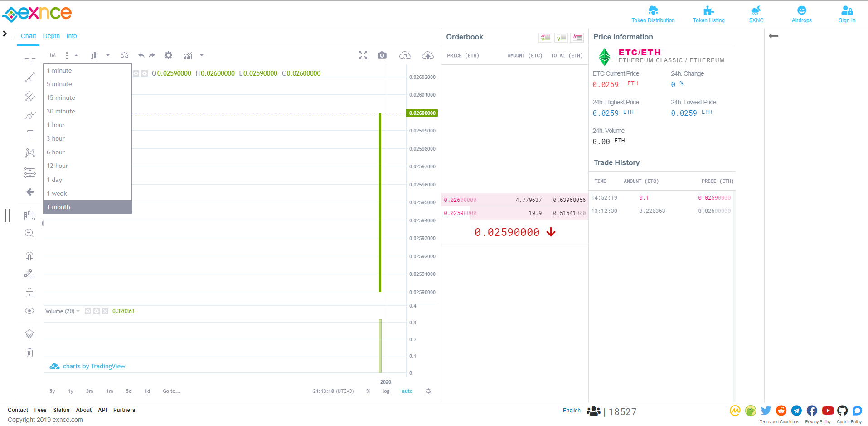Select 12 hour interval

[87, 166]
